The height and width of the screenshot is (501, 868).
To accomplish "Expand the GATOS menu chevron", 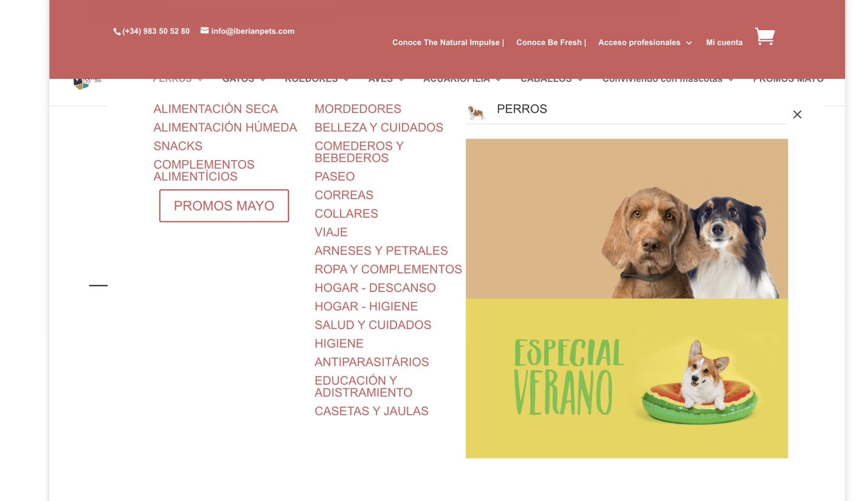I will [263, 80].
